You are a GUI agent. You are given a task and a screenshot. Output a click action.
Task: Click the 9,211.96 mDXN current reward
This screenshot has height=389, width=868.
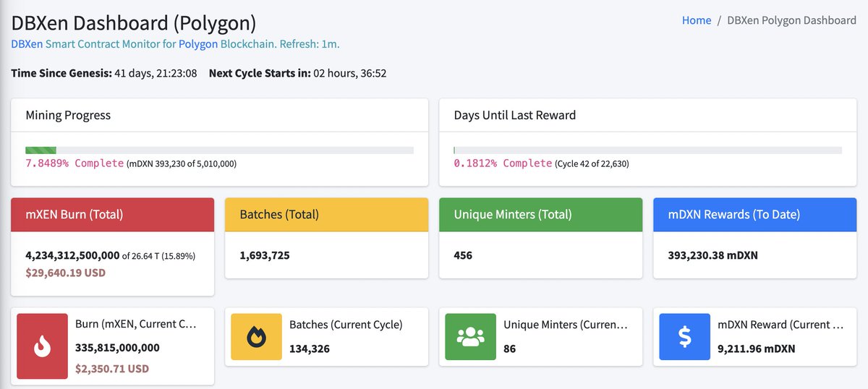pos(757,349)
